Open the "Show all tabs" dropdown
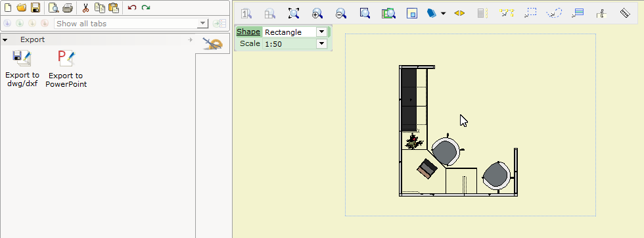This screenshot has height=238, width=644. click(x=203, y=24)
